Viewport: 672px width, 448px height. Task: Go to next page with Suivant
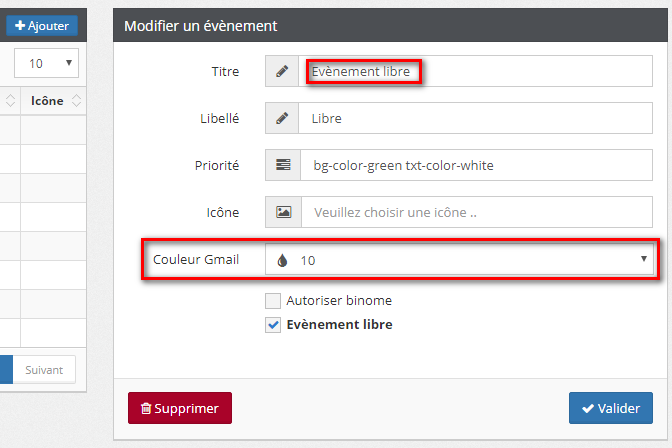(44, 370)
